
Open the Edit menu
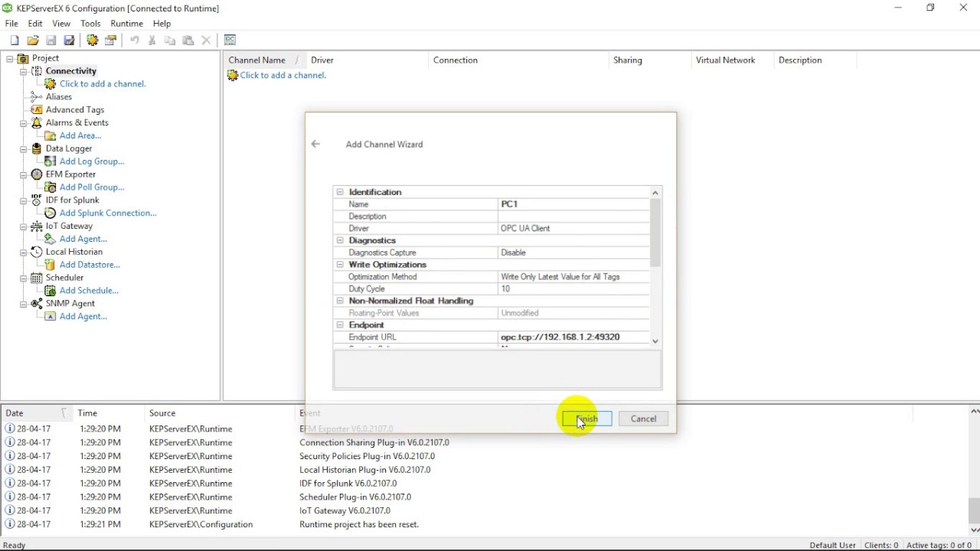35,24
